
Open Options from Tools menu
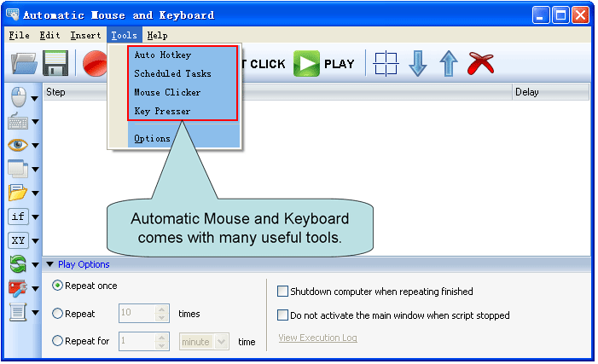(152, 139)
